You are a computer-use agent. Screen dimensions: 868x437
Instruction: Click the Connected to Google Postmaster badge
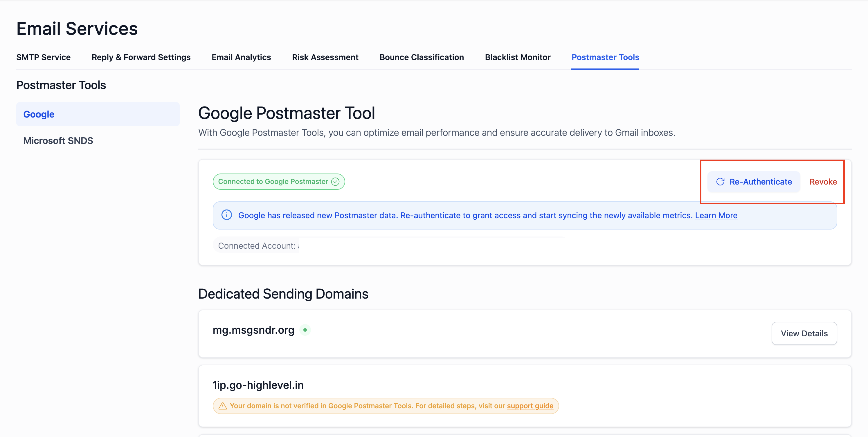(x=279, y=182)
